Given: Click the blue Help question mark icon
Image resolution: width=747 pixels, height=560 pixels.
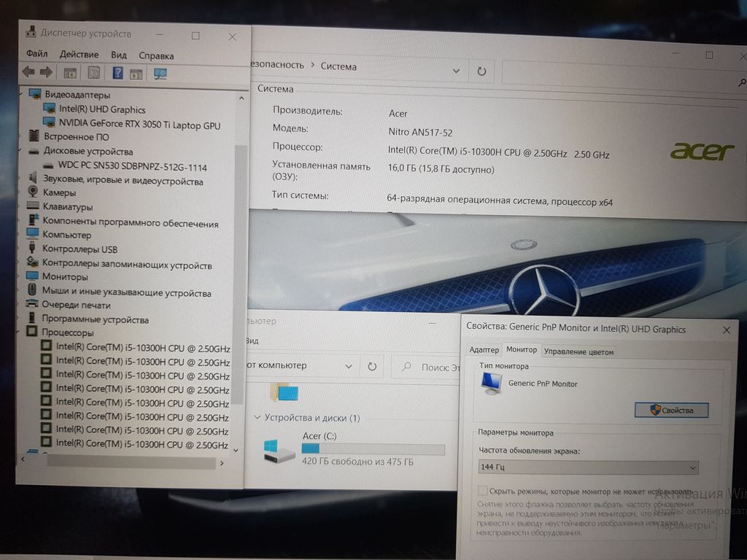Looking at the screenshot, I should 117,73.
